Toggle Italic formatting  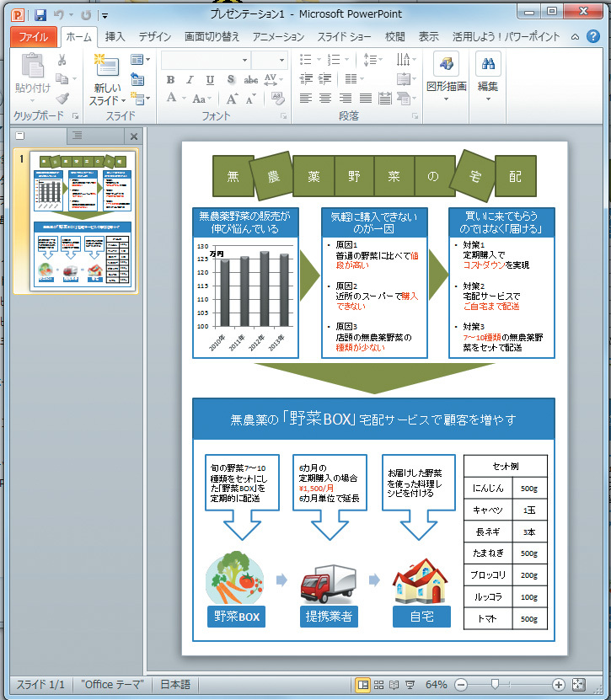pyautogui.click(x=190, y=80)
